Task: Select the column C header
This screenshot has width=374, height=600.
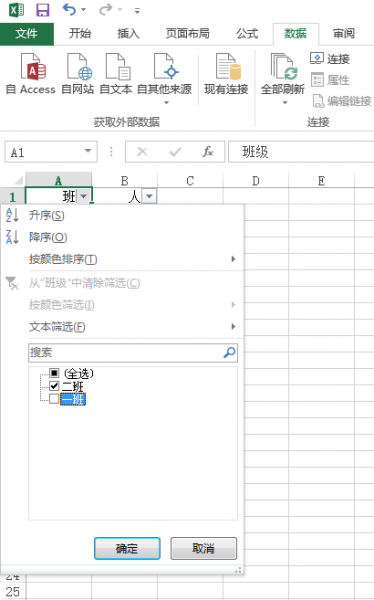Action: pyautogui.click(x=190, y=180)
